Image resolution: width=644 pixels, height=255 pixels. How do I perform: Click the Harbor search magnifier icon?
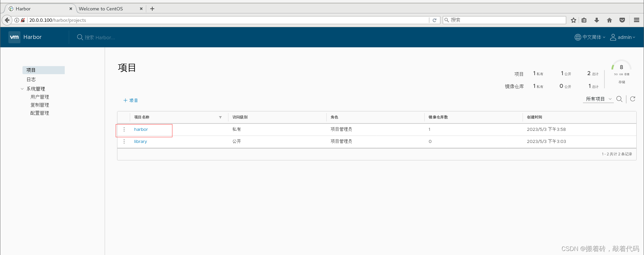80,37
